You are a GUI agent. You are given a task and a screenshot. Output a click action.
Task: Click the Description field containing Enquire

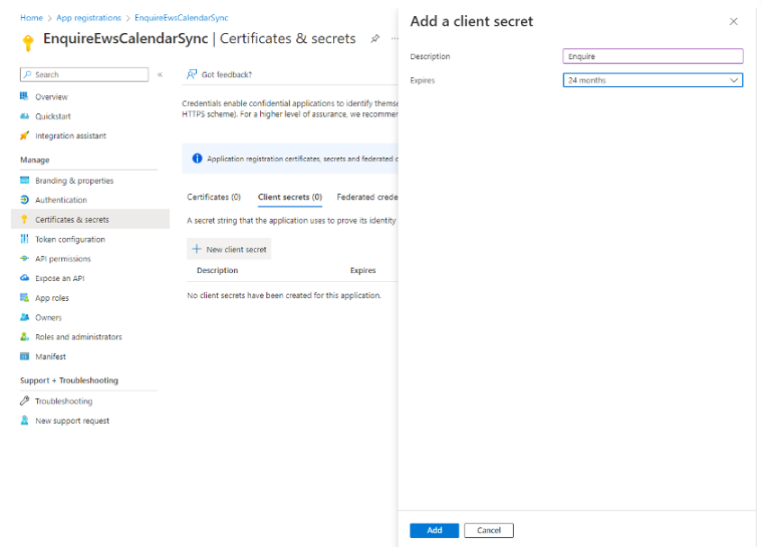point(653,56)
